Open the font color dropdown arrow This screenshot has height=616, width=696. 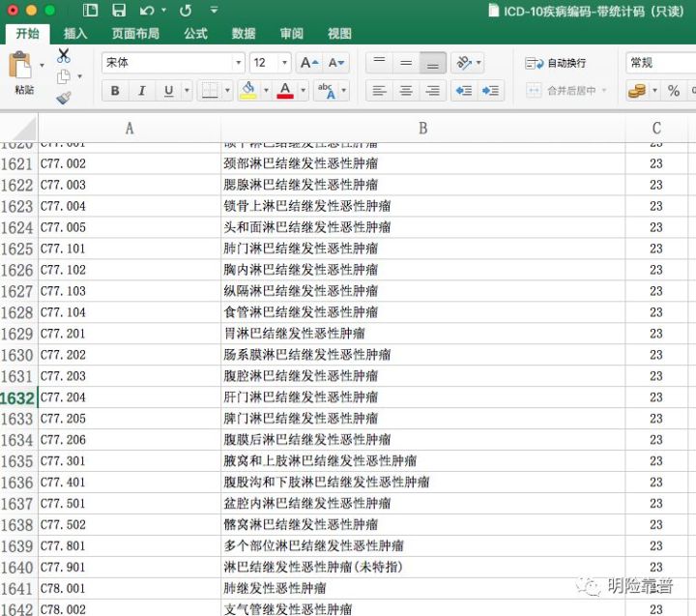coord(303,91)
